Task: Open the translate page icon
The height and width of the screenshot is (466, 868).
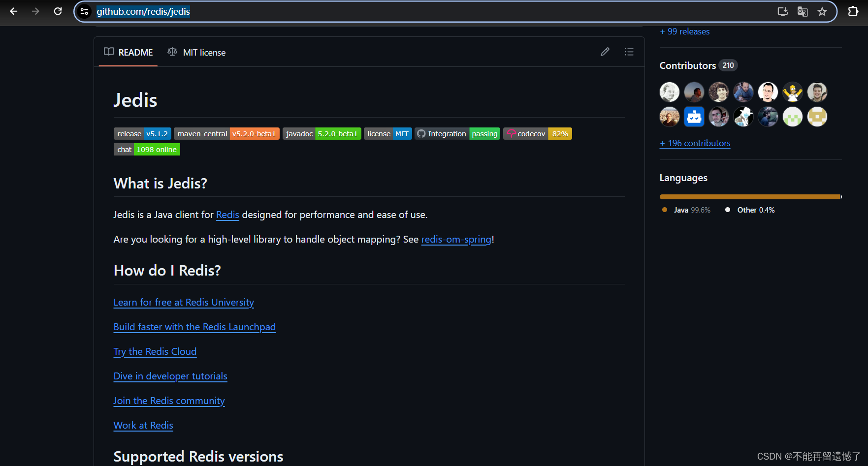Action: [803, 11]
